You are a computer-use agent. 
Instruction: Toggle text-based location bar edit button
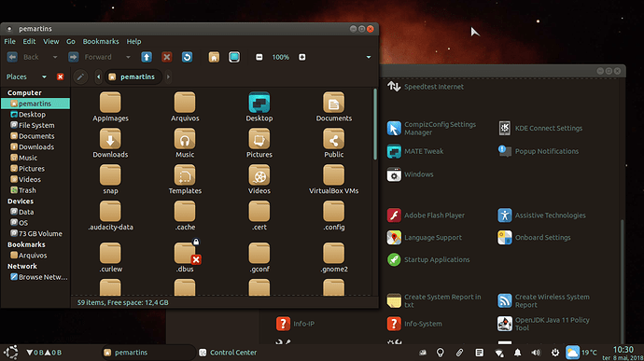pos(80,76)
